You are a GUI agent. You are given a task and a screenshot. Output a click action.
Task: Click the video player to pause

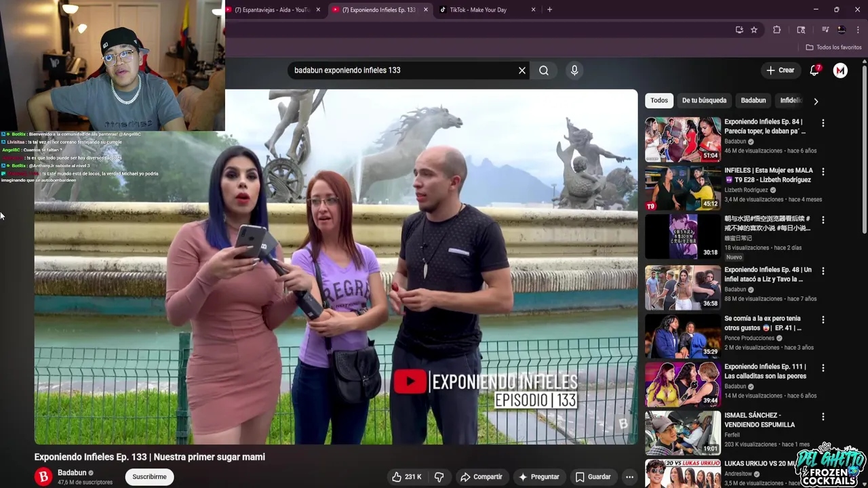point(336,267)
